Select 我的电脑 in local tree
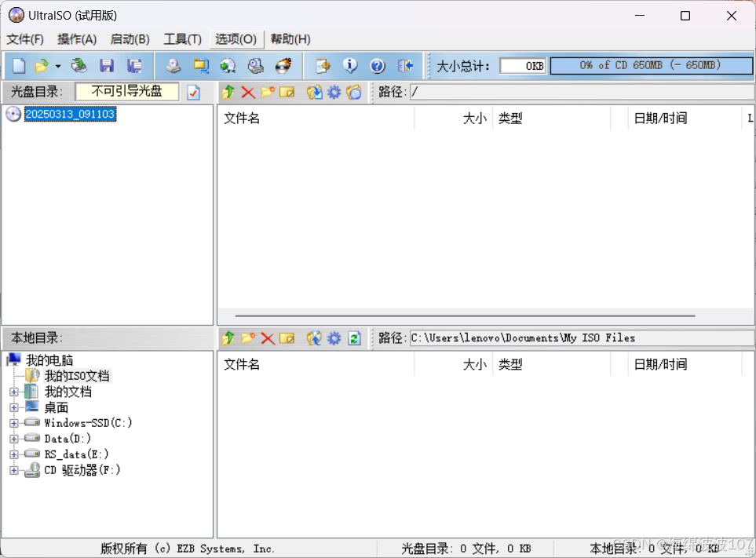 point(49,360)
